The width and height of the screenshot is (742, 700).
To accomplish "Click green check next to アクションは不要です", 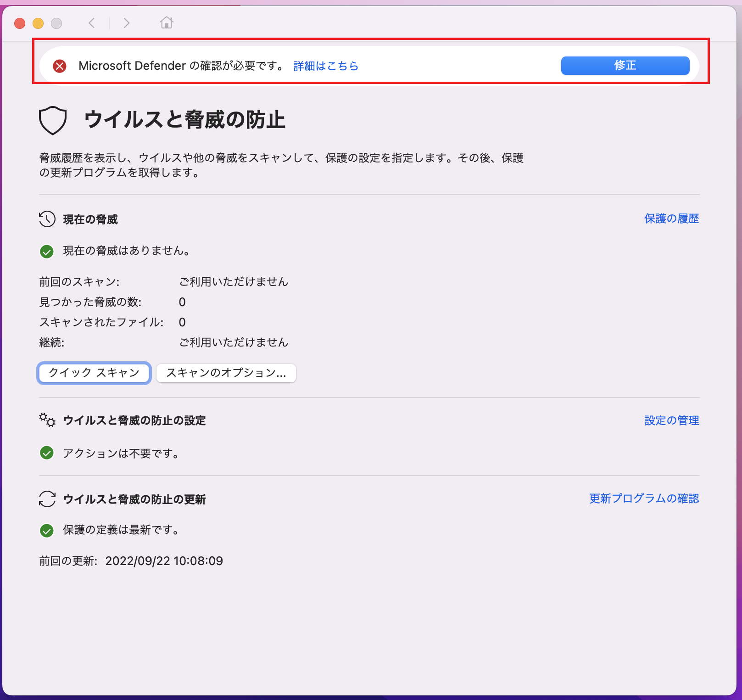I will (x=47, y=453).
